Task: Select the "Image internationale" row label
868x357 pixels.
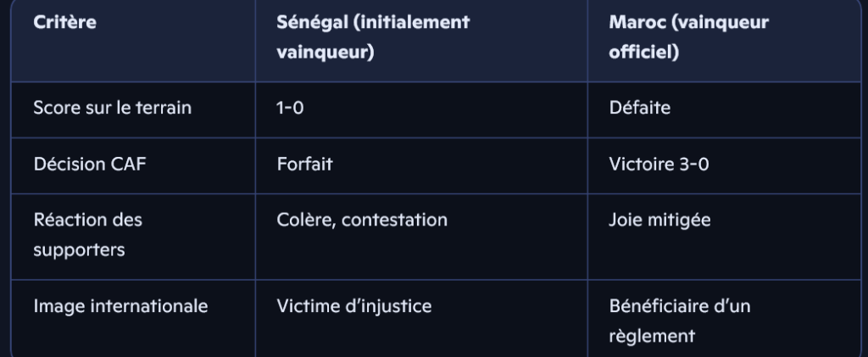Action: tap(120, 306)
